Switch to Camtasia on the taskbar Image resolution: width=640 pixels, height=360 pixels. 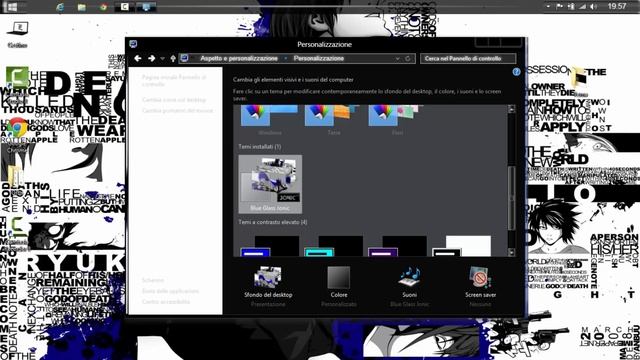pyautogui.click(x=124, y=7)
